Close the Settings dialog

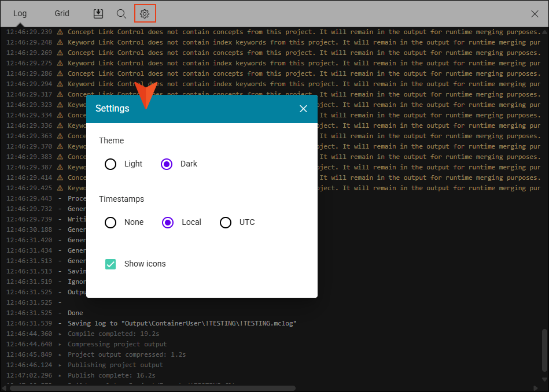303,109
